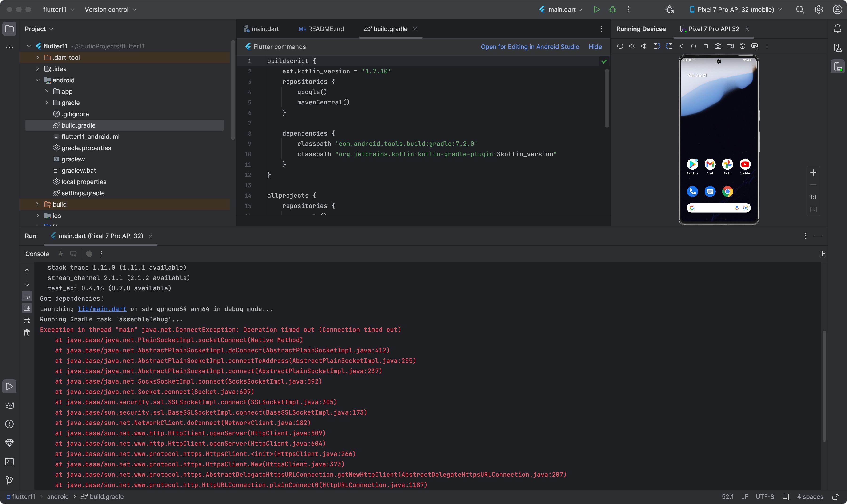Clear console with the trash icon
This screenshot has height=504, width=847.
(27, 333)
